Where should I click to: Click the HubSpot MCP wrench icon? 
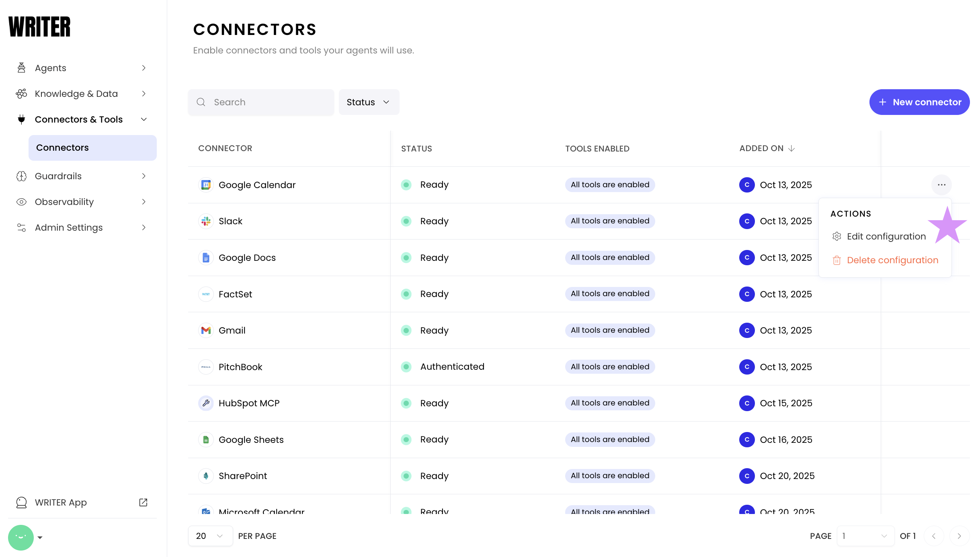coord(206,403)
